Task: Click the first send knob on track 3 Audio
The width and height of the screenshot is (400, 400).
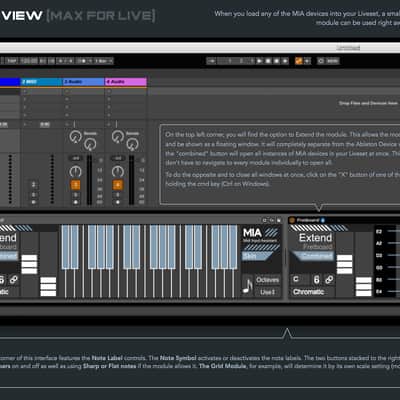Action: click(x=76, y=136)
